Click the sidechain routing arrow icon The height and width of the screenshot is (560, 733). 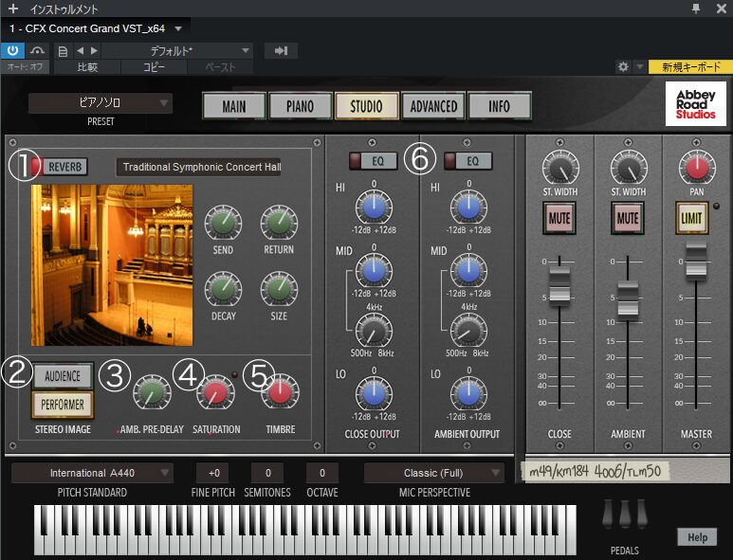pyautogui.click(x=281, y=50)
